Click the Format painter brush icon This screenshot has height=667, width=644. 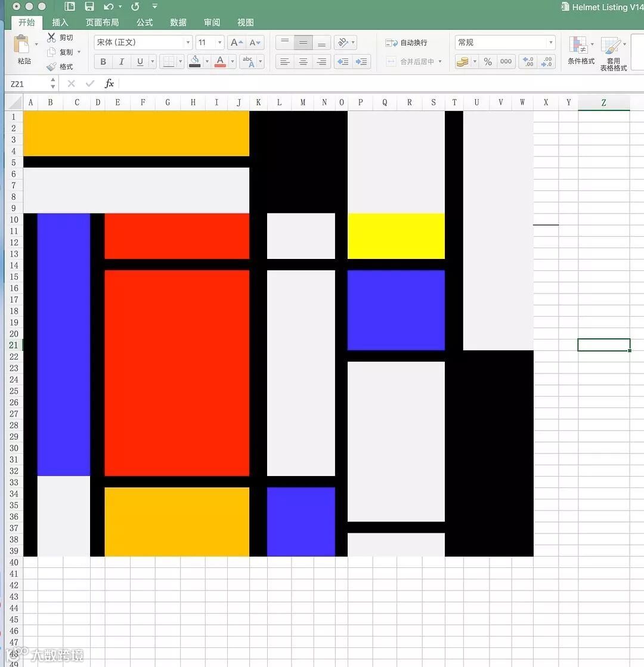point(51,67)
